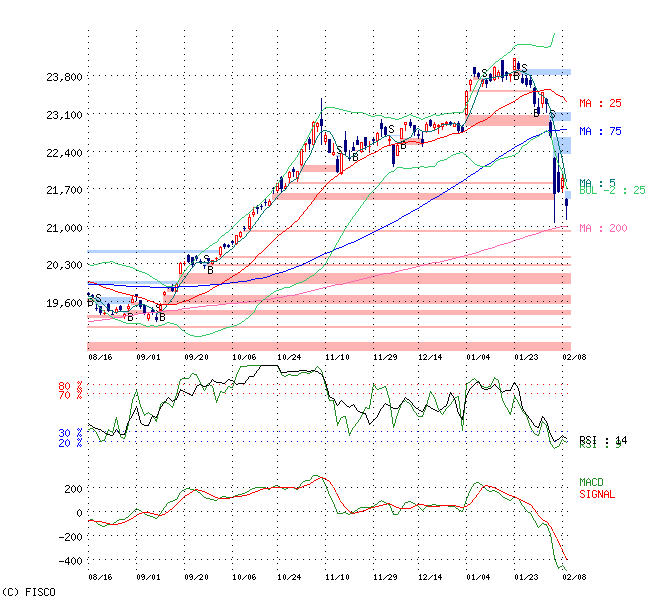
Task: Click the 21,000 price axis label
Action: (x=65, y=228)
